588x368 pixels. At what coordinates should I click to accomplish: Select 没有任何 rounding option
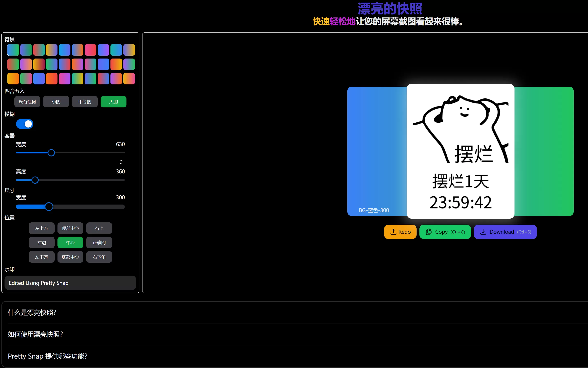27,101
